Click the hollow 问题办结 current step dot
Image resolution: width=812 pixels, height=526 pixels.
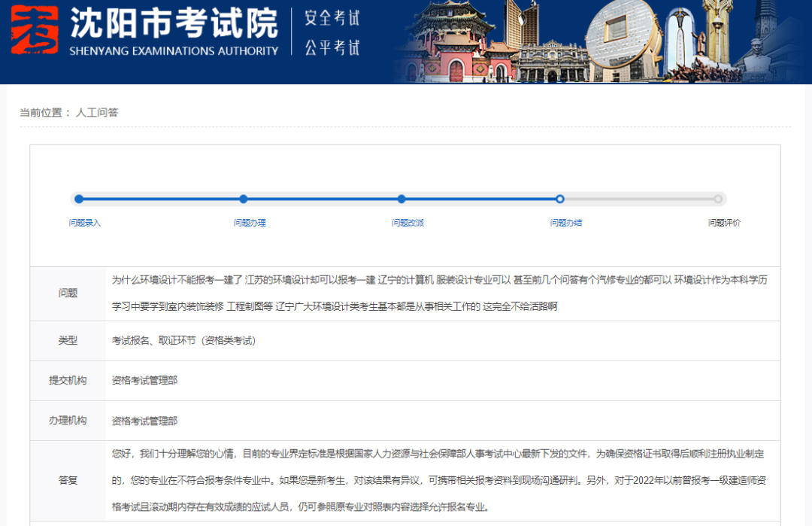click(x=560, y=199)
